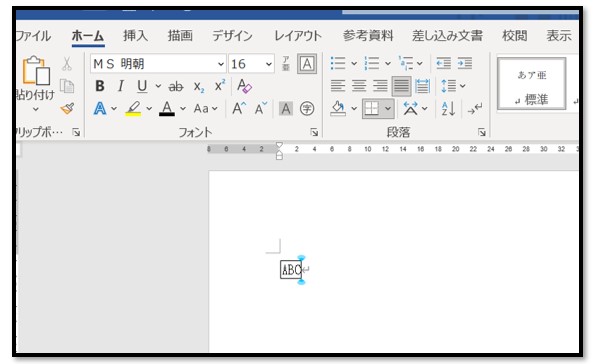
Task: Align text left
Action: tap(338, 86)
